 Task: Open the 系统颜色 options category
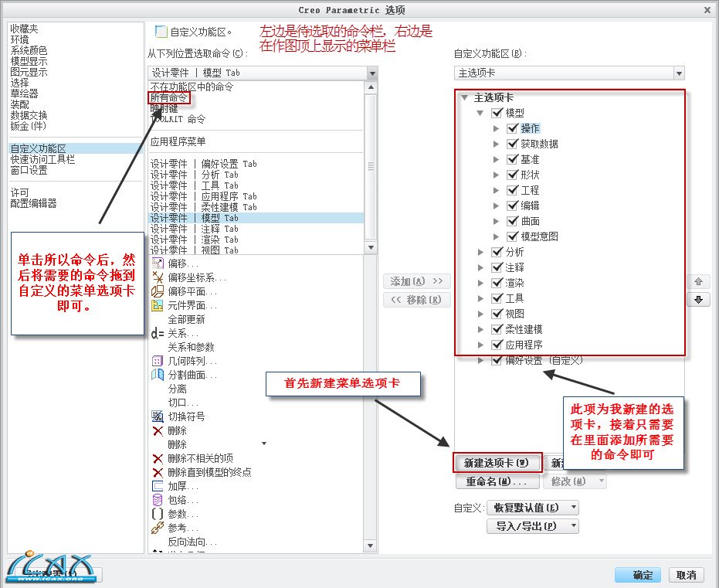point(29,50)
